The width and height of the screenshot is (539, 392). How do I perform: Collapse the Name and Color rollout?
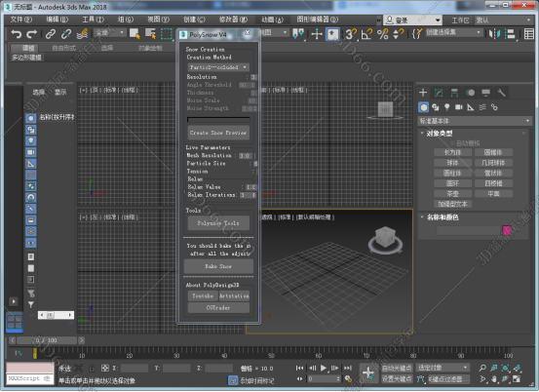coord(443,217)
